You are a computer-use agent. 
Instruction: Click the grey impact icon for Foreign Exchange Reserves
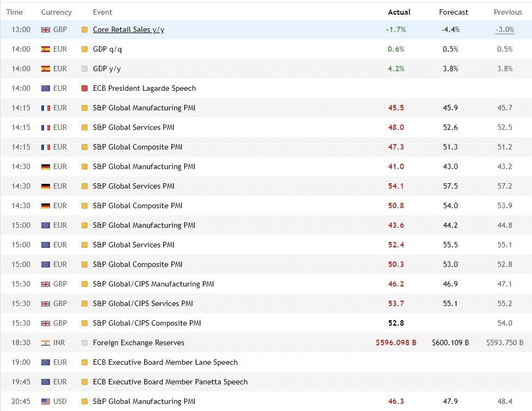(x=84, y=343)
